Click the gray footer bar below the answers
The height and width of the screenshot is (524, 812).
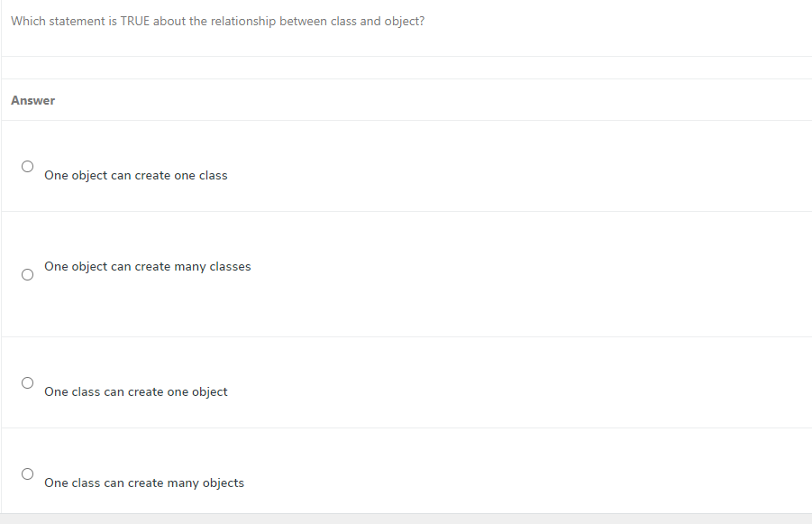pyautogui.click(x=406, y=519)
